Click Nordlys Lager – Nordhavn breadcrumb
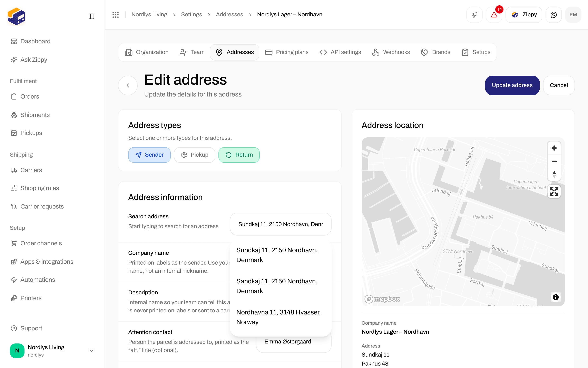This screenshot has height=368, width=588. point(290,15)
